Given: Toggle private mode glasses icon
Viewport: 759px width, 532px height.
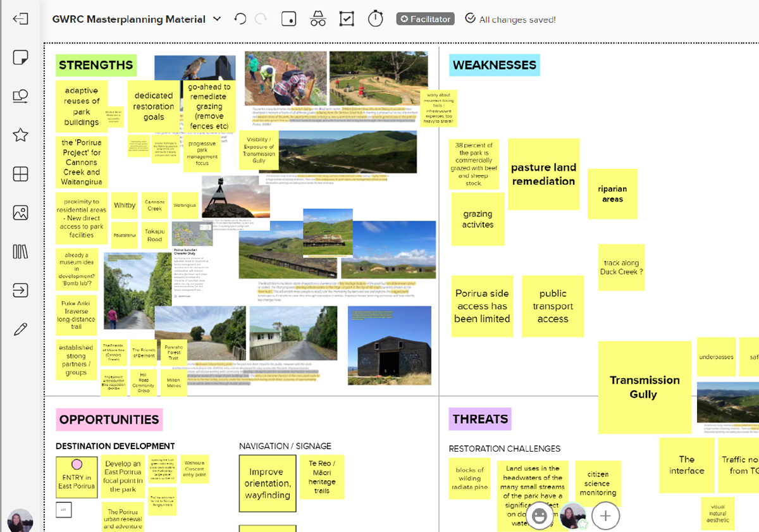Looking at the screenshot, I should pos(318,19).
